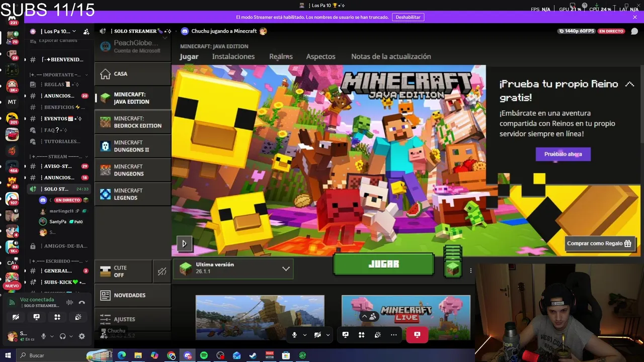Click Deshabilitar streamer mode button
644x362 pixels.
tap(408, 17)
